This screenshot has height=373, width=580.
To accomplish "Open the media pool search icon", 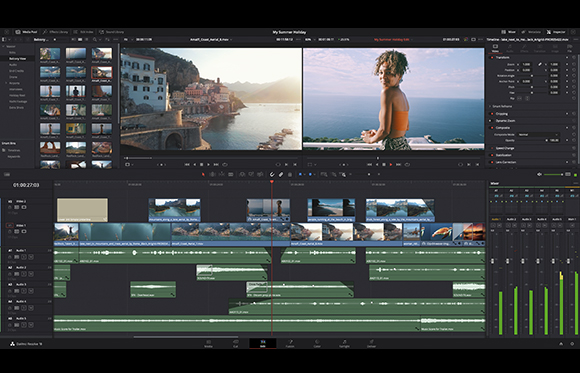I will (x=95, y=40).
